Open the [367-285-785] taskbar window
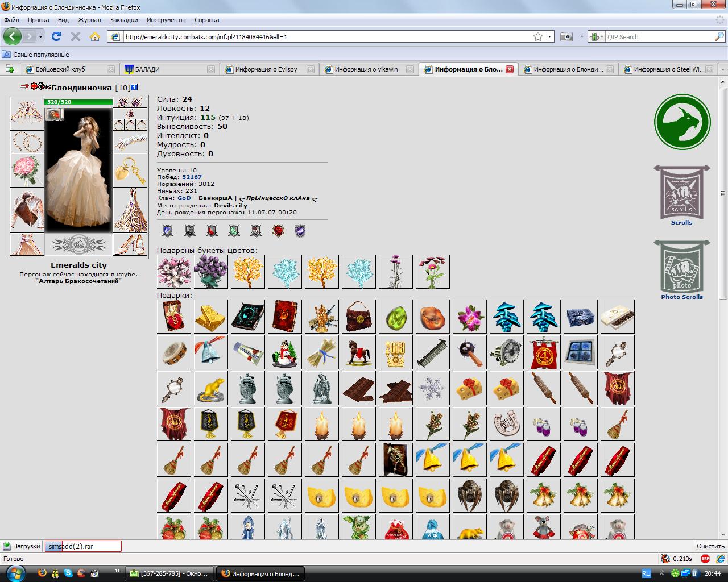 click(x=170, y=573)
